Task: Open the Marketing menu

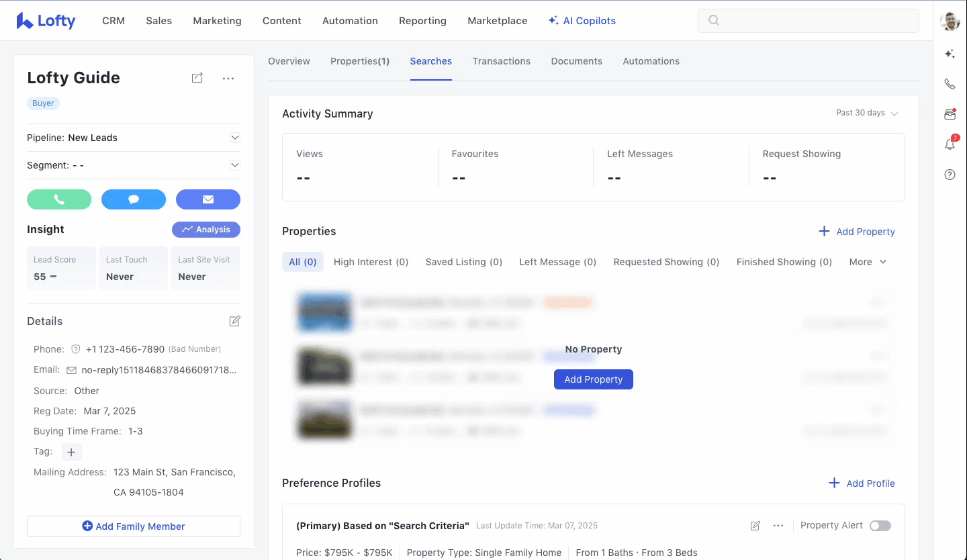Action: [217, 21]
